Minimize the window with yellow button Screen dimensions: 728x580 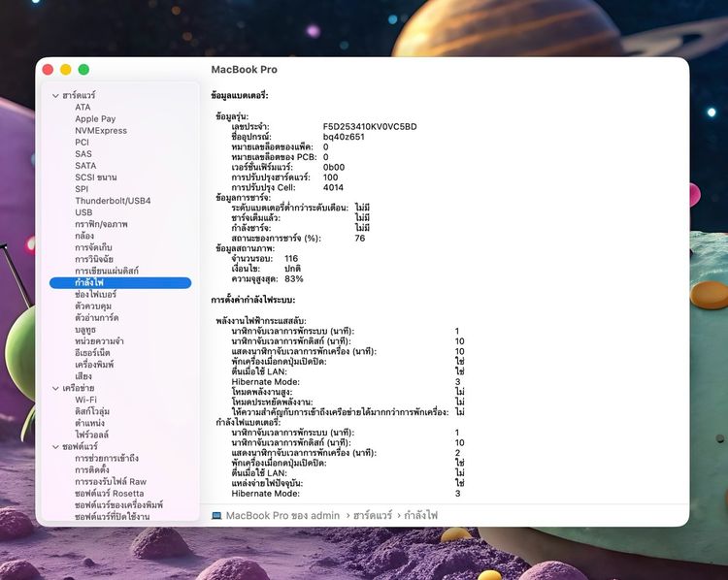tap(66, 70)
